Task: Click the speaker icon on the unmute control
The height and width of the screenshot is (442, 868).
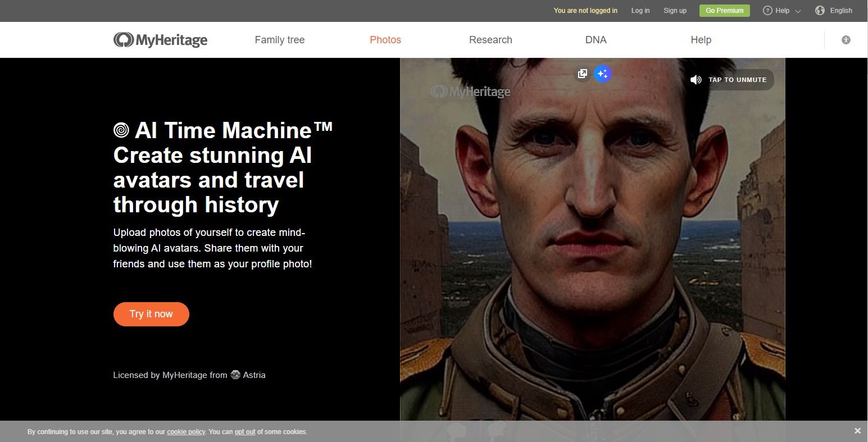Action: (x=696, y=80)
